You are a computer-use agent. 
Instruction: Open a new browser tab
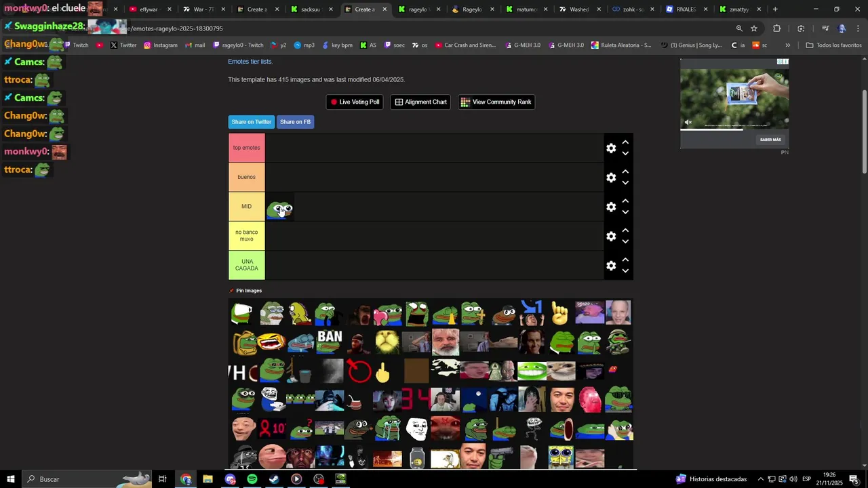[775, 9]
